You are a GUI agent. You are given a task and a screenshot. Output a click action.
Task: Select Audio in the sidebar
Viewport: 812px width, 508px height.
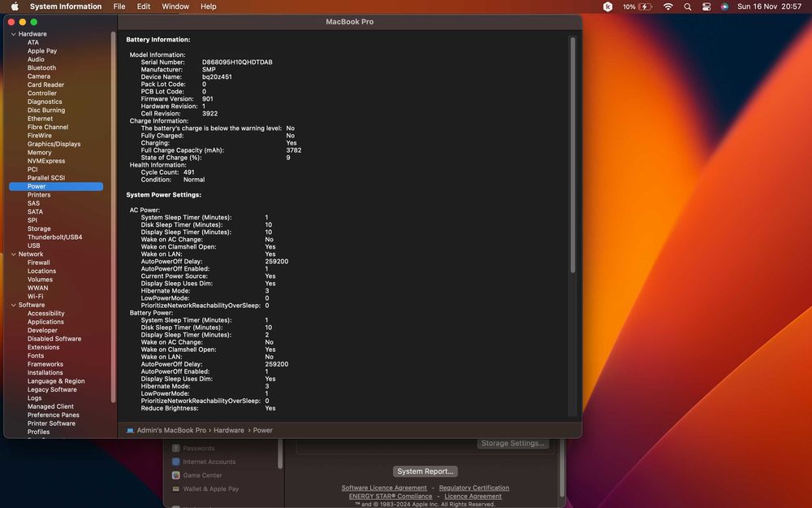coord(36,59)
